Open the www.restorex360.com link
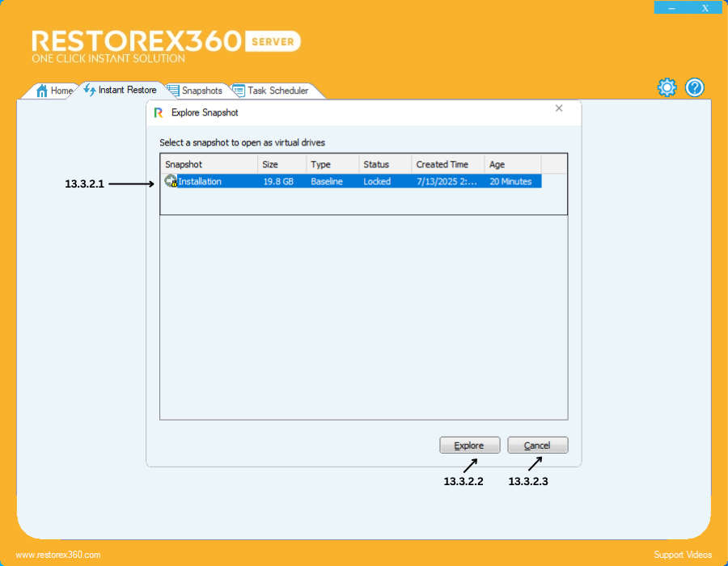Screen dimensions: 728x566 pos(58,555)
